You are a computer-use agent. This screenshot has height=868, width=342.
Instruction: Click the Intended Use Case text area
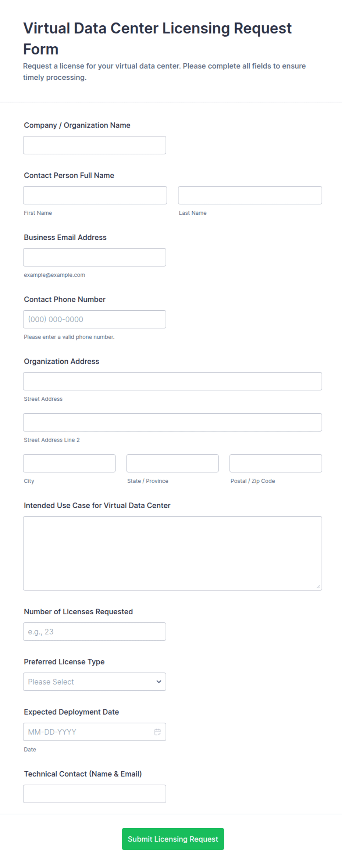pos(172,553)
